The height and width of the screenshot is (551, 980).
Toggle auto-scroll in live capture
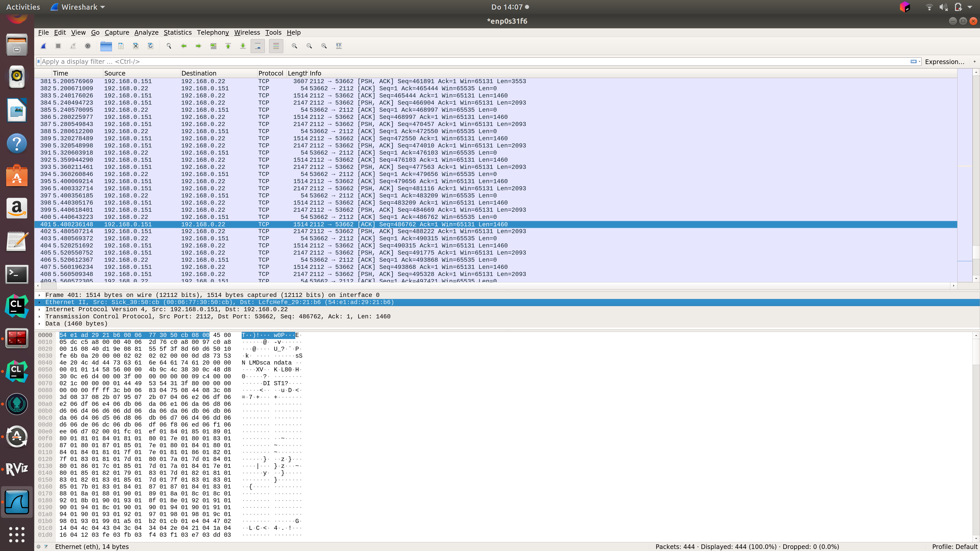(x=258, y=46)
